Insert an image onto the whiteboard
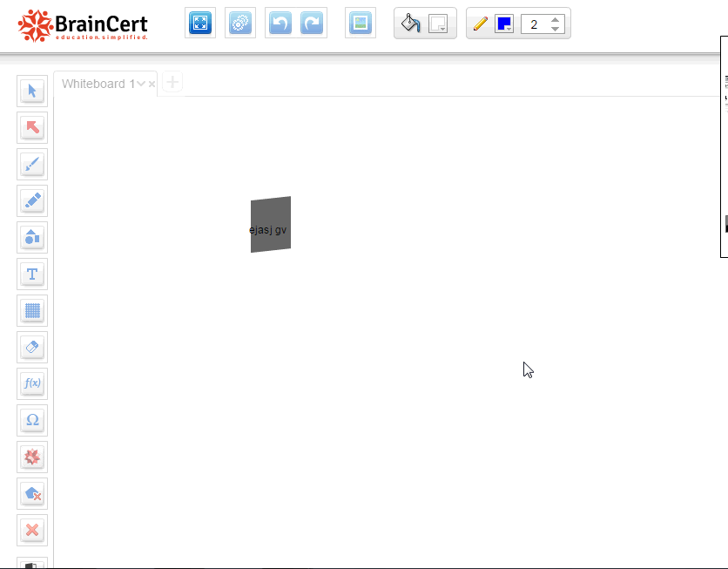 pos(361,23)
